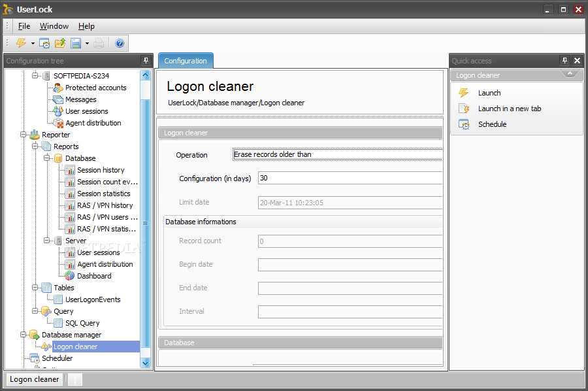Collapse the Tables tree node

coord(35,288)
